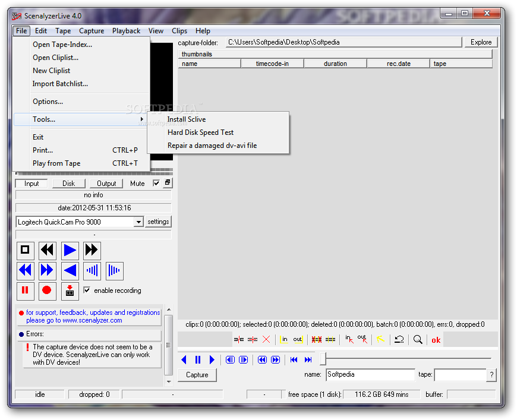Click the audio bars decreasing icon
Viewport: 517px width, 420px height.
click(x=115, y=270)
